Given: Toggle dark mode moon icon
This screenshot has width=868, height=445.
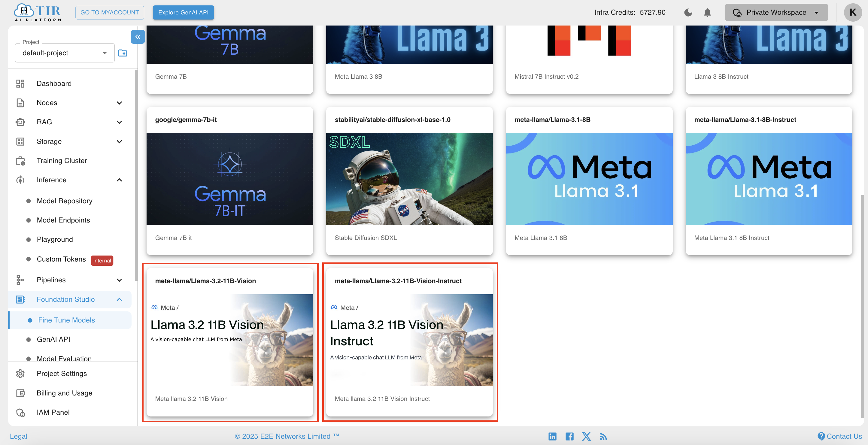Looking at the screenshot, I should coord(688,13).
